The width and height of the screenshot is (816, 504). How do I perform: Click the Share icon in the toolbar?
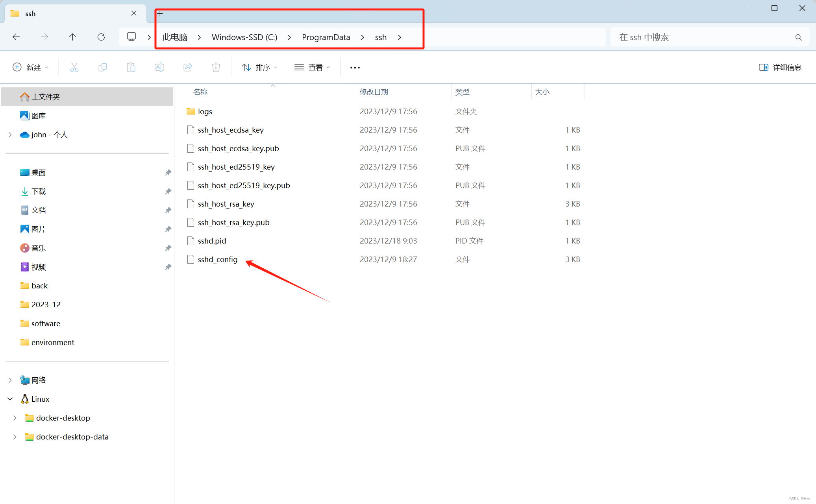point(188,67)
